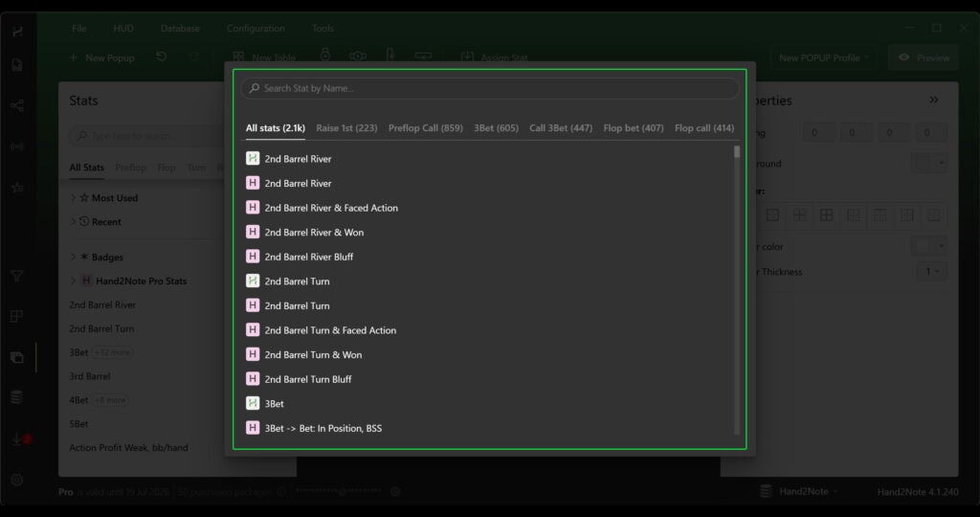Open the filter funnel icon in left sidebar
The image size is (980, 517).
[16, 276]
